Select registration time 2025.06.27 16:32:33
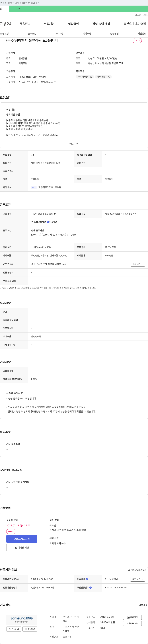This screenshot has width=148, height=644. [x=42, y=579]
